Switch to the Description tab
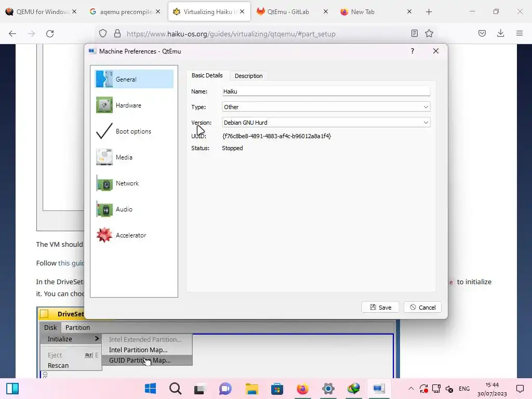 click(249, 76)
